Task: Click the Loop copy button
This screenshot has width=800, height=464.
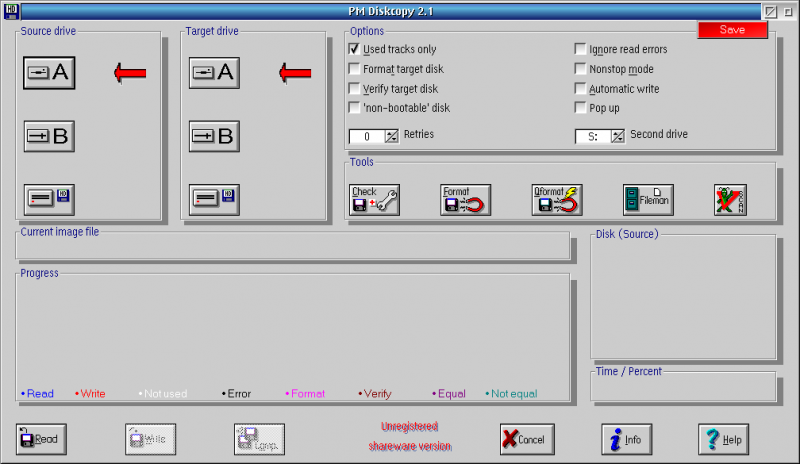Action: pyautogui.click(x=260, y=439)
